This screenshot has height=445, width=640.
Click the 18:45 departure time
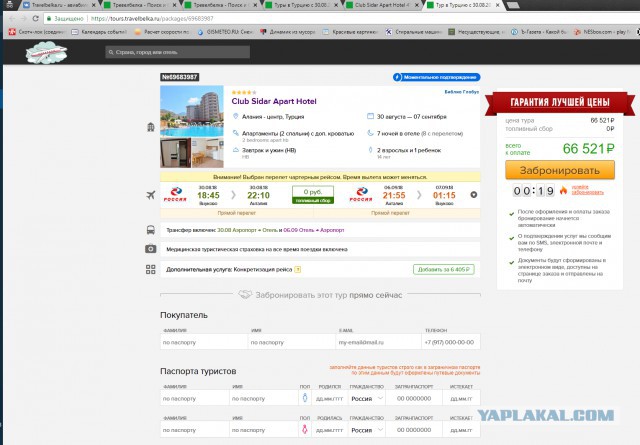pyautogui.click(x=208, y=195)
